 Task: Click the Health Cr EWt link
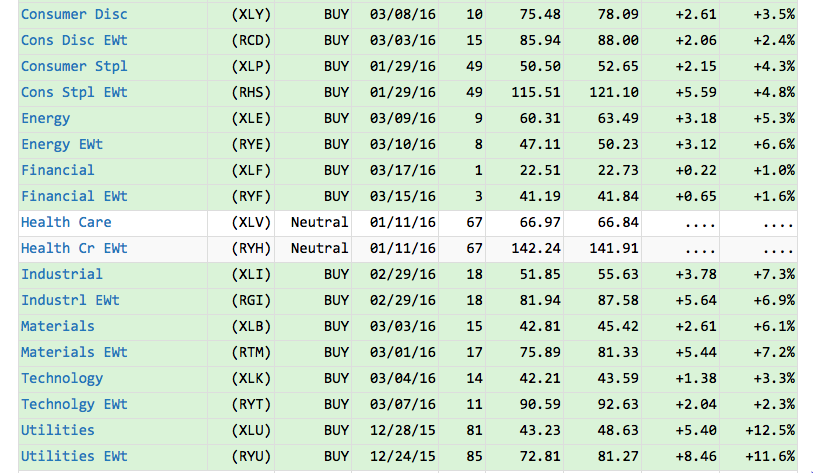pyautogui.click(x=74, y=248)
